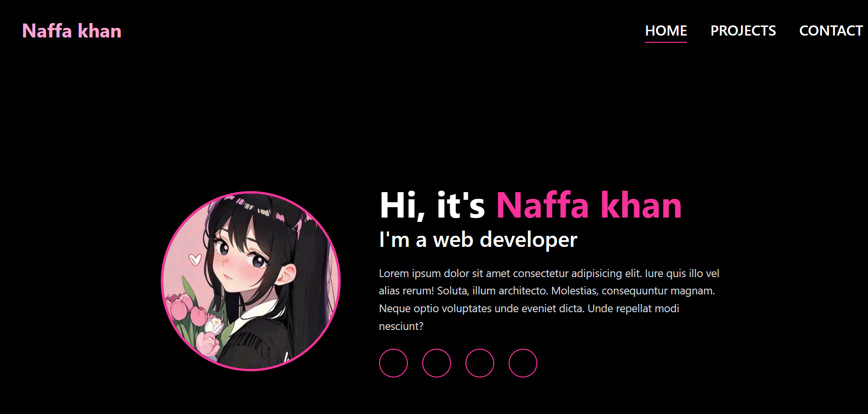Click the line starting "Lorem ipsum dolor"

[549, 273]
